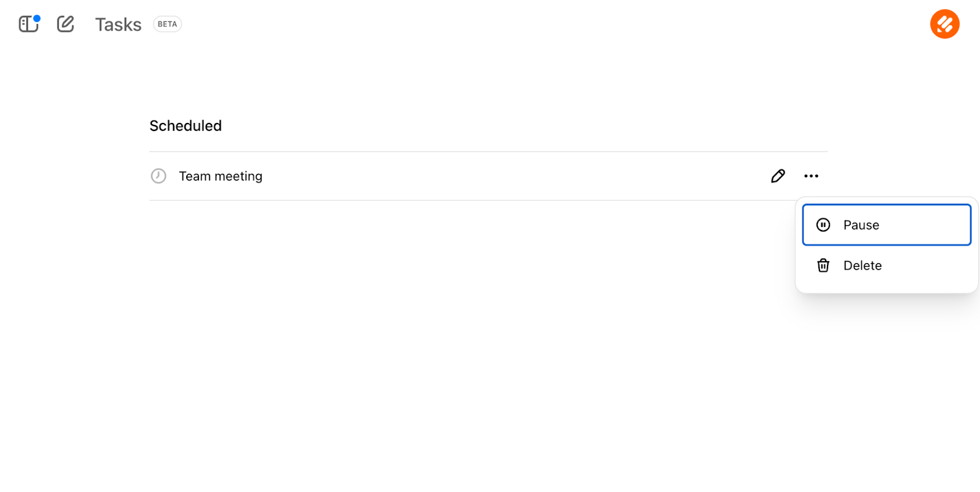Viewport: 980px width, 492px height.
Task: Edit Team meeting using the pencil icon
Action: (778, 176)
